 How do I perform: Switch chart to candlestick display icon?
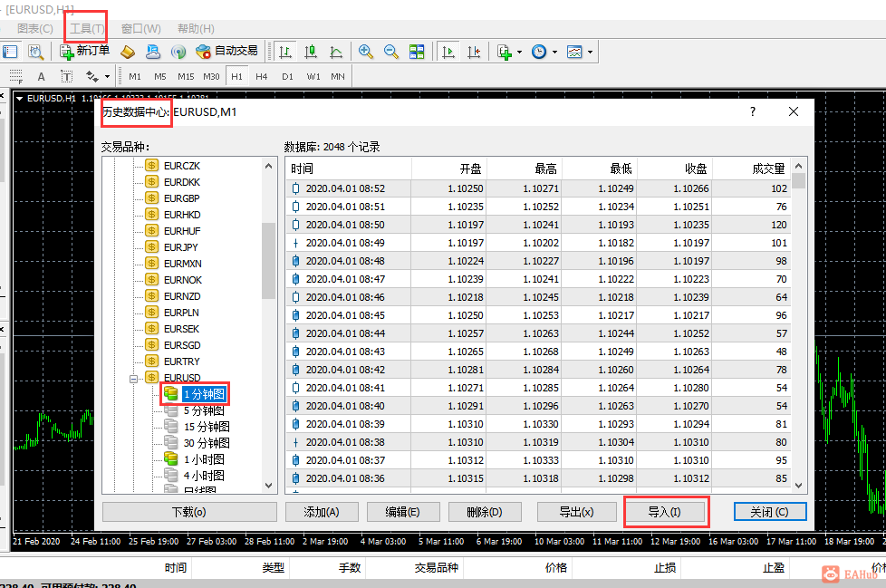coord(311,52)
